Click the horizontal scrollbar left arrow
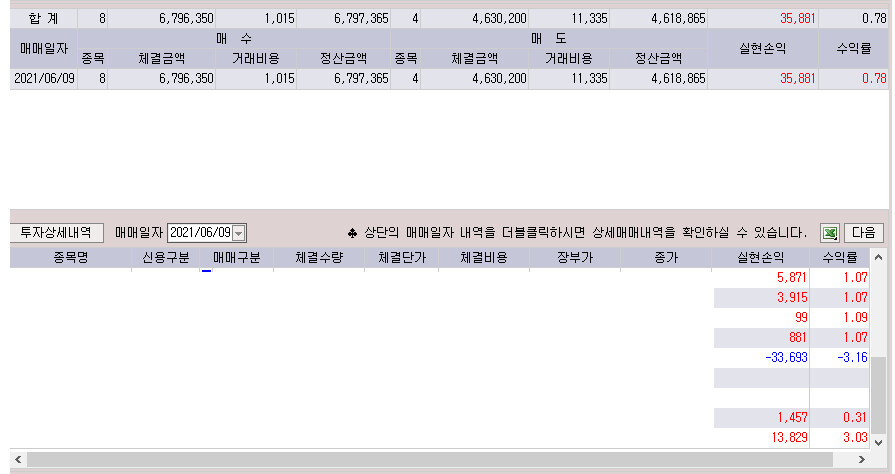Image resolution: width=895 pixels, height=474 pixels. click(18, 459)
